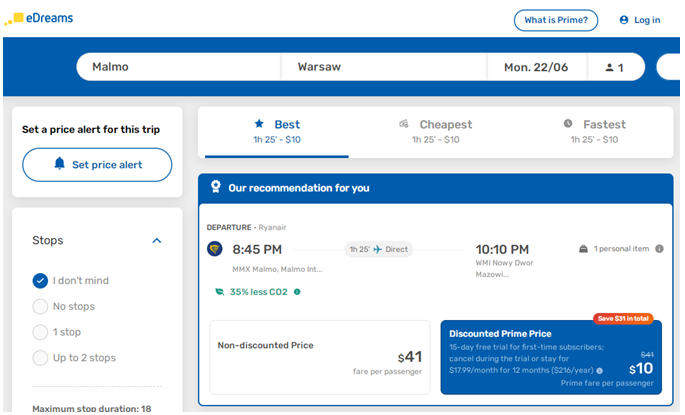
Task: Select the Up to 2 stops option
Action: coord(40,358)
